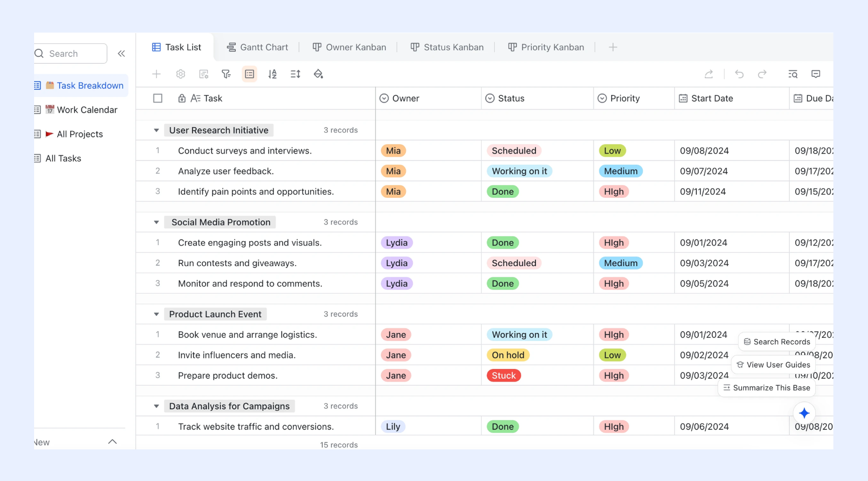Expand the New panel chevron at bottom
This screenshot has height=481, width=868.
[112, 442]
